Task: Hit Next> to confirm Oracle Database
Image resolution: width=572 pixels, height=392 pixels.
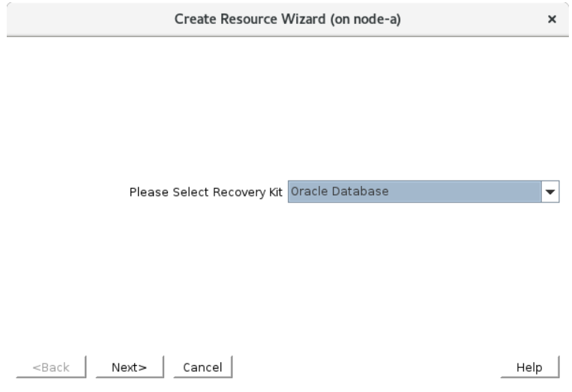Action: coord(129,367)
